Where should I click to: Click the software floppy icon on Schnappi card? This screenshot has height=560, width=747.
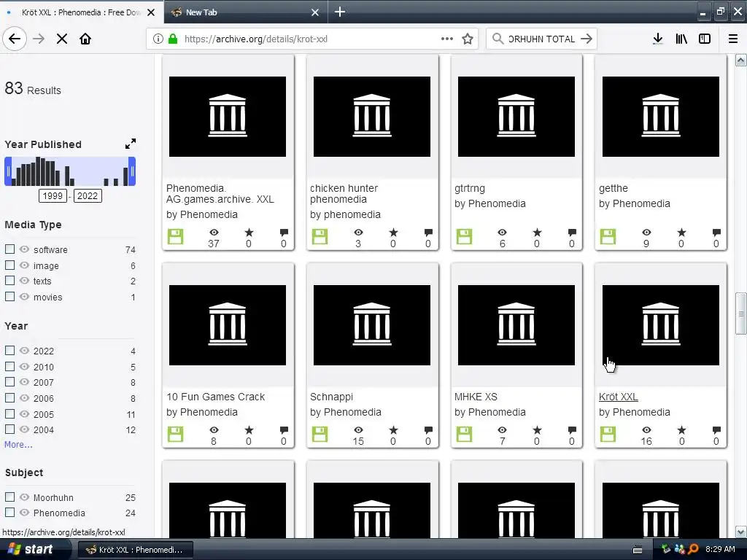[x=320, y=435]
